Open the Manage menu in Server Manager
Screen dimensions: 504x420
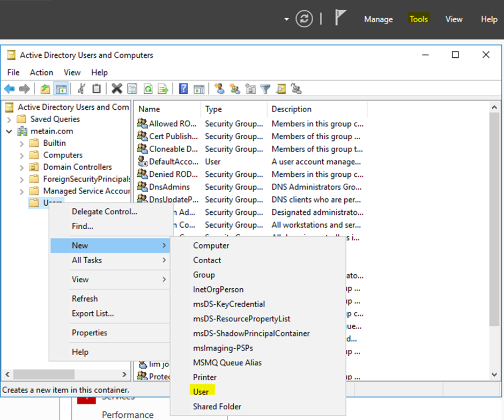click(379, 19)
